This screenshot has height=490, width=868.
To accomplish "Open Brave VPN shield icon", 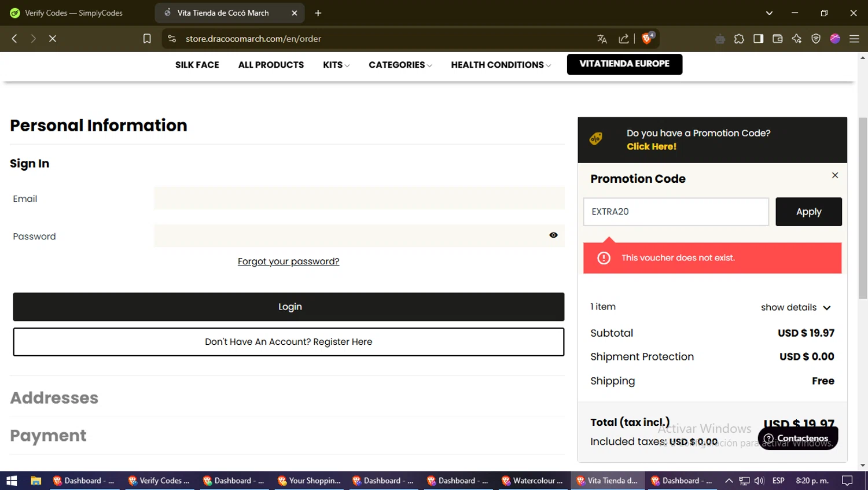I will click(816, 39).
